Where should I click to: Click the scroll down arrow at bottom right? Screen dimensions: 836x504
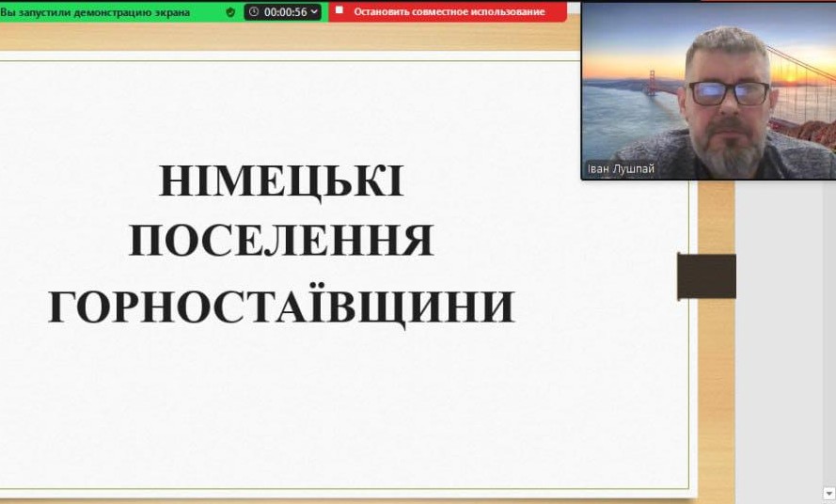click(x=828, y=492)
